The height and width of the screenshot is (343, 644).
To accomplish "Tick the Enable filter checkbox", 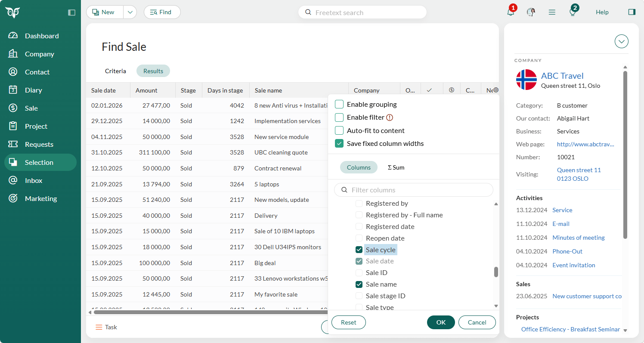I will pyautogui.click(x=339, y=117).
